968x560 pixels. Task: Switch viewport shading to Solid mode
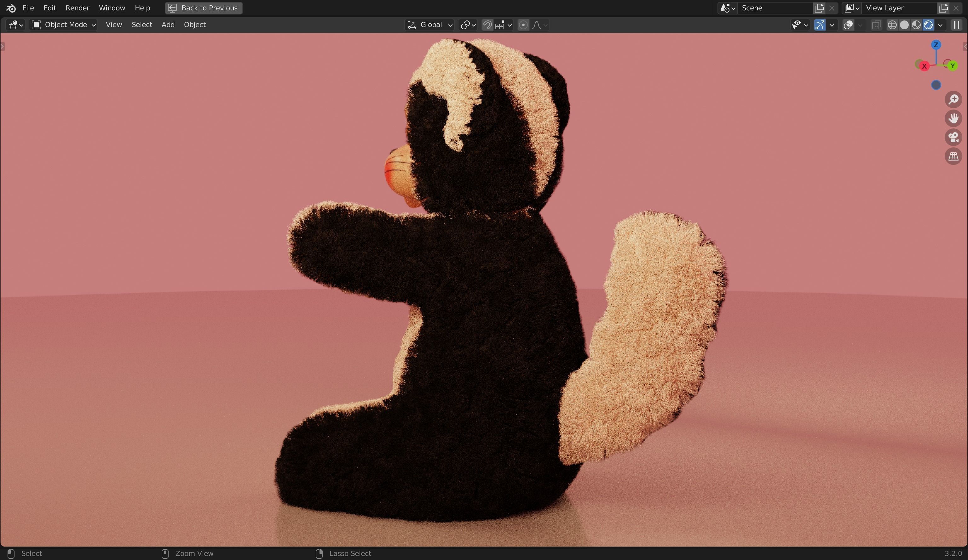point(905,25)
